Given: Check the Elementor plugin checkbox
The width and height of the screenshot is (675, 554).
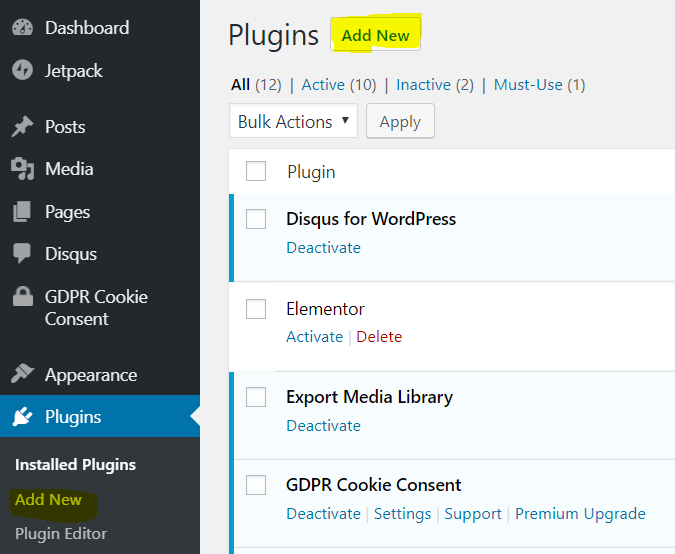Looking at the screenshot, I should 256,309.
